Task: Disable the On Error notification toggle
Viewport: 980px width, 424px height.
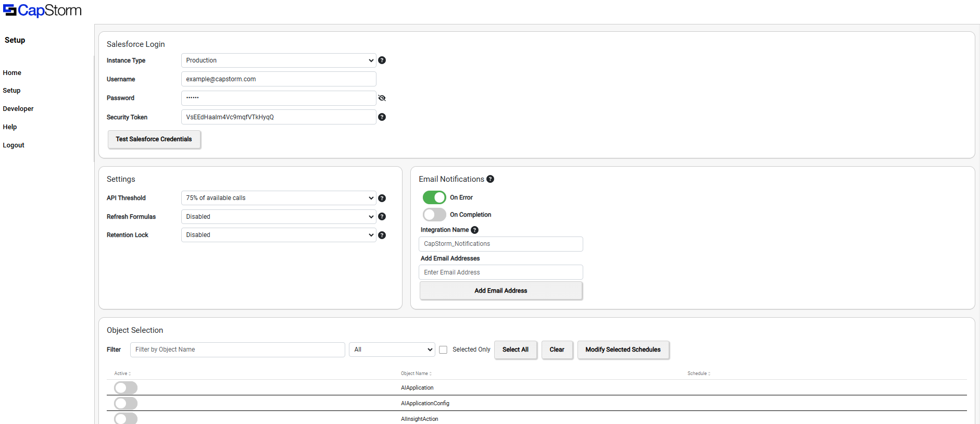Action: 434,197
